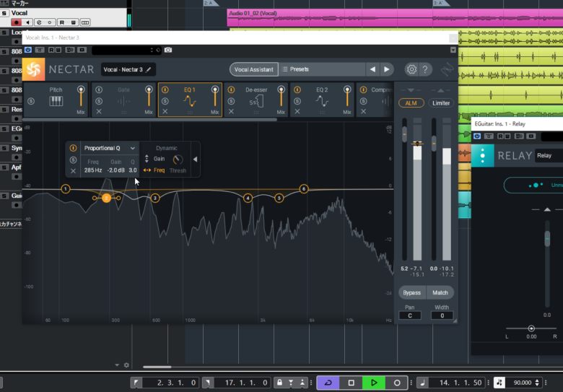Open track list dropdown arrow near settings gear

[117, 365]
